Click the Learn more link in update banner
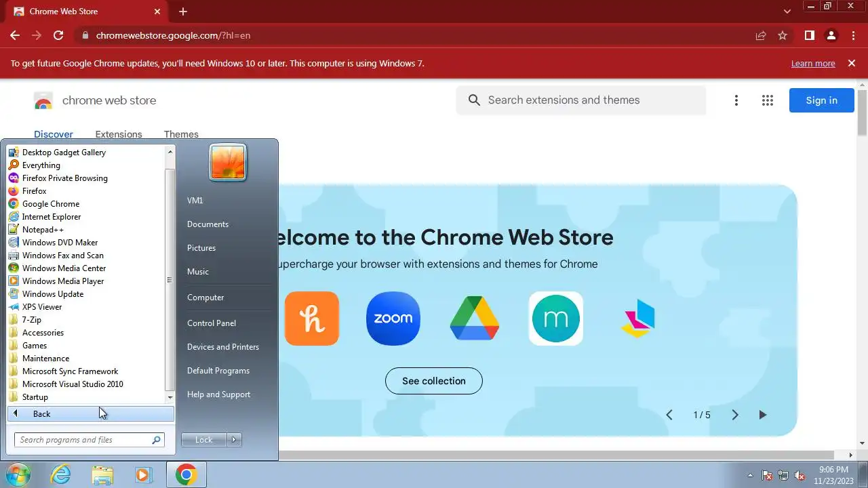 [813, 64]
